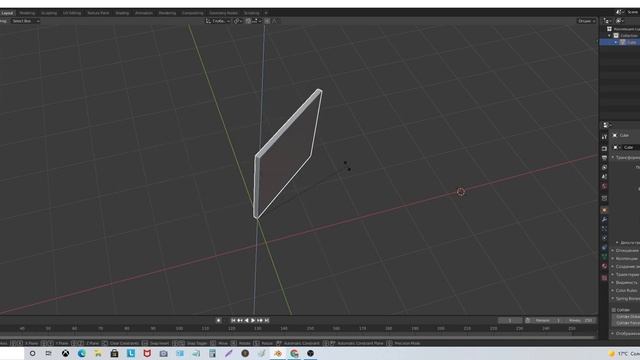Switch to the UV Editing workspace tab
Viewport: 640px width, 360px height.
point(72,13)
